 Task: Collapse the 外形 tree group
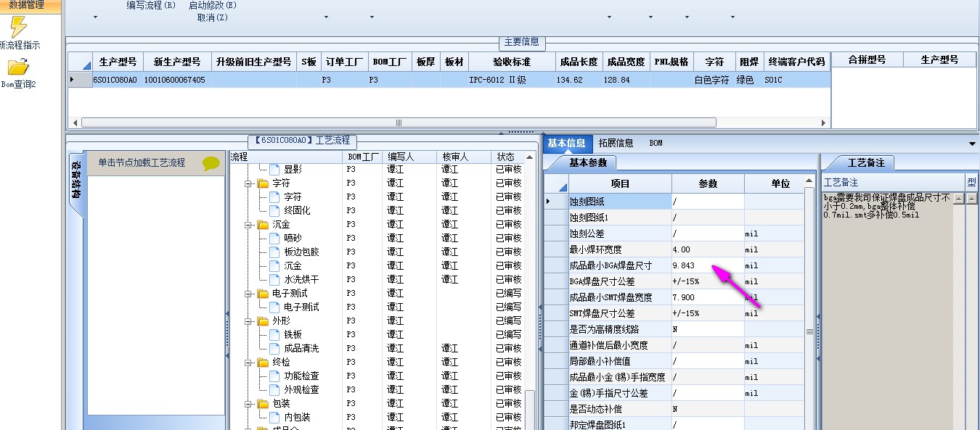(248, 321)
